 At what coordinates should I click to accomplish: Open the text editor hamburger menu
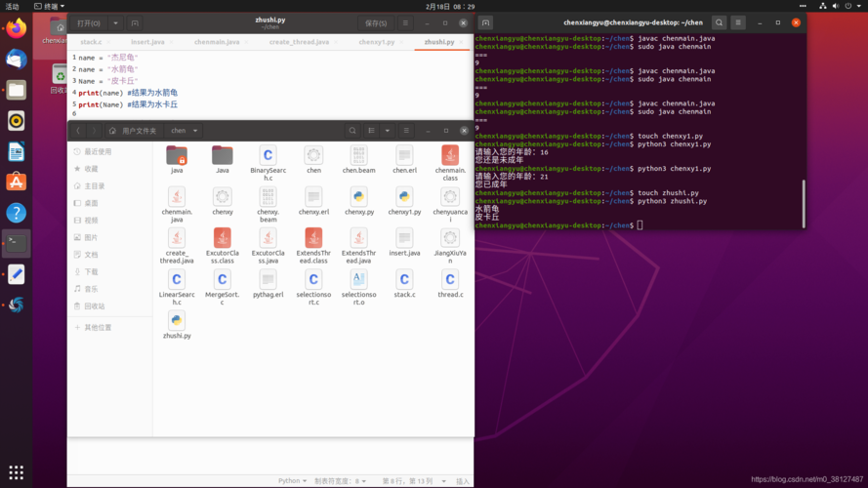pos(406,23)
